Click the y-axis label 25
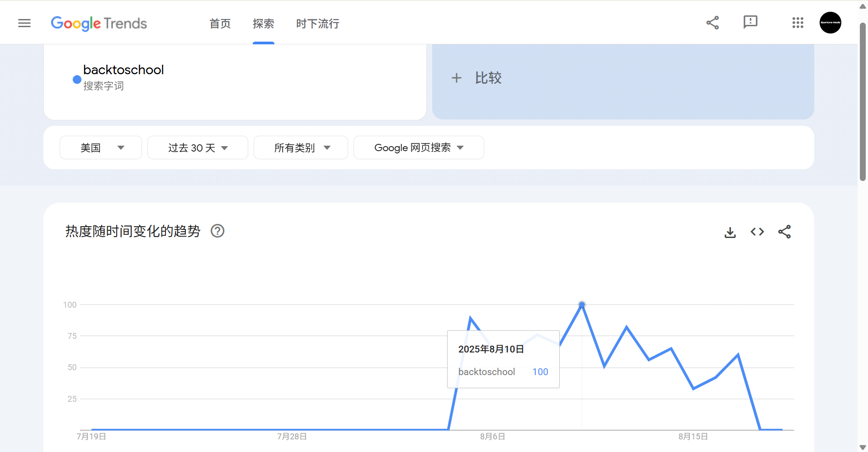Screen dimensions: 868x452 click(x=72, y=399)
